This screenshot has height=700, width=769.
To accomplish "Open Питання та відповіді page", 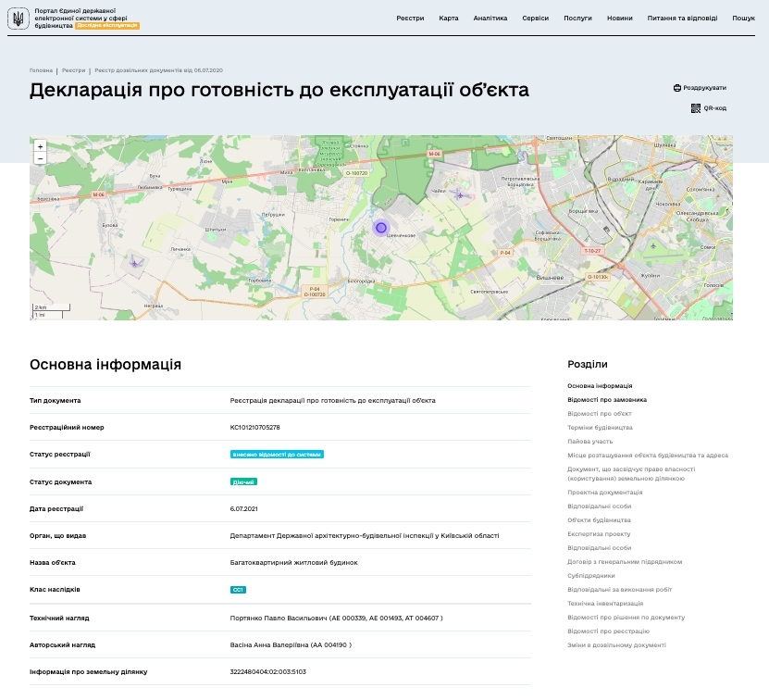I will (682, 19).
